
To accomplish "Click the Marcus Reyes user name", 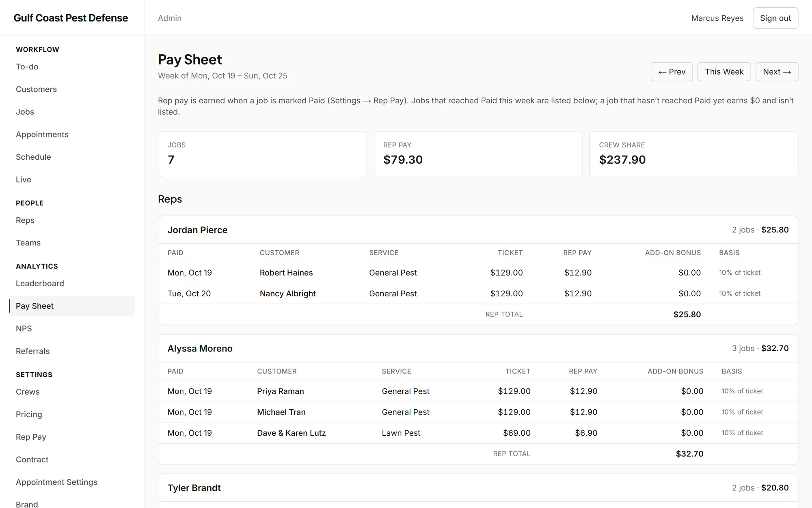I will 717,18.
